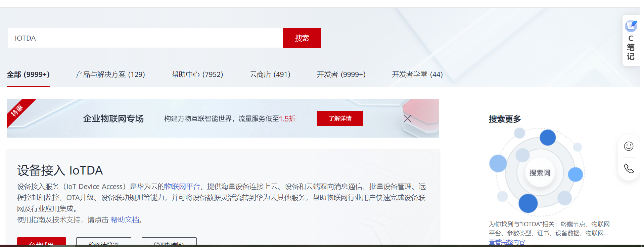
Task: Click the smiley face feedback icon
Action: point(629,146)
